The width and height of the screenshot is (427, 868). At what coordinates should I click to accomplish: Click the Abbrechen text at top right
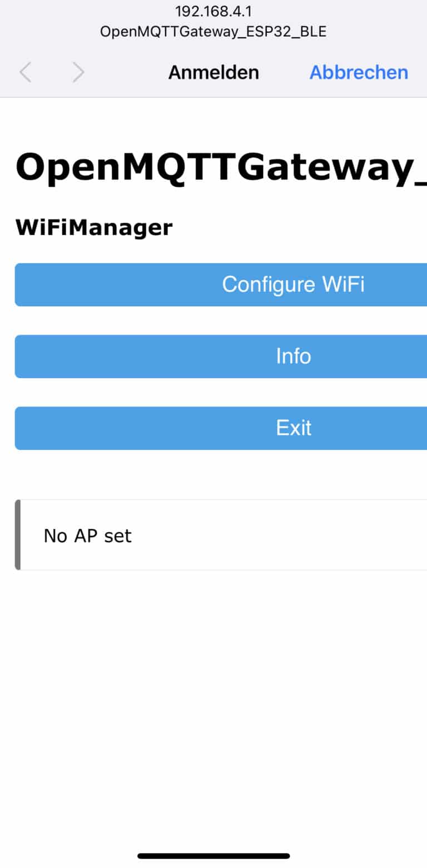(358, 72)
